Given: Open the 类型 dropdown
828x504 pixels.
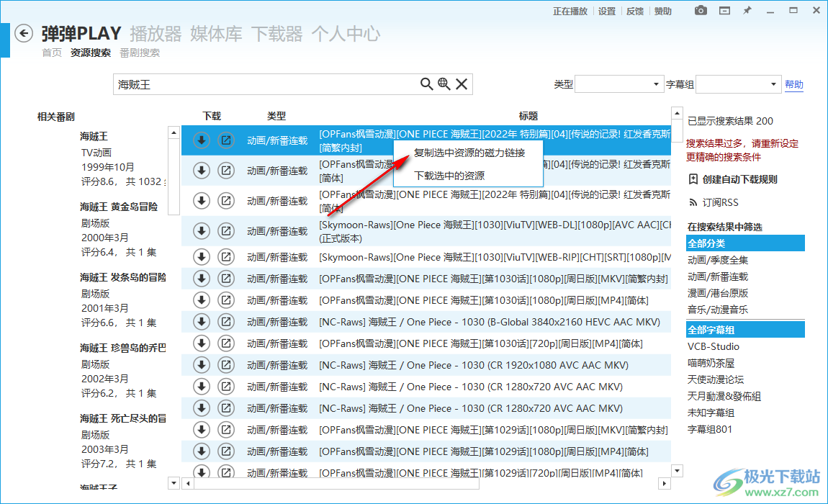Looking at the screenshot, I should pos(618,84).
